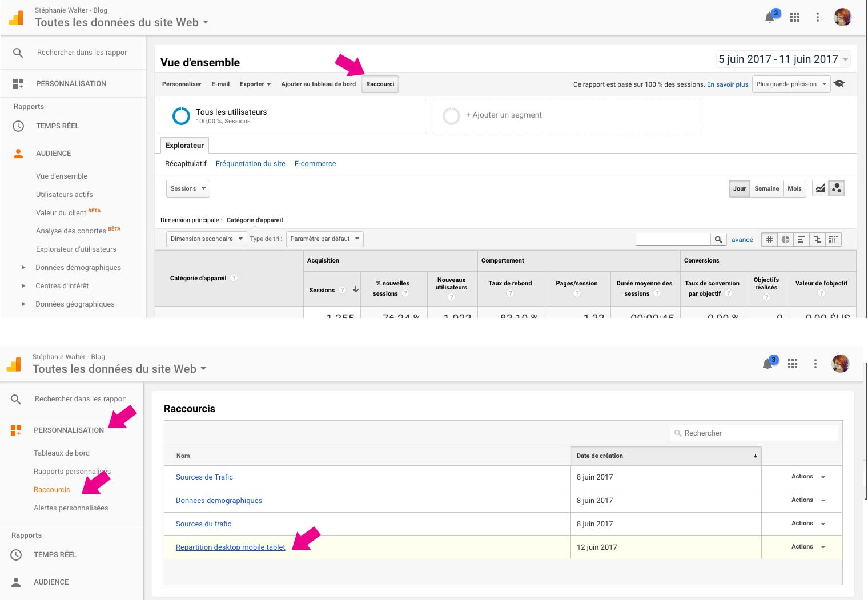The height and width of the screenshot is (600, 868).
Task: Click the Rechercher field in Raccourcis
Action: pyautogui.click(x=754, y=433)
